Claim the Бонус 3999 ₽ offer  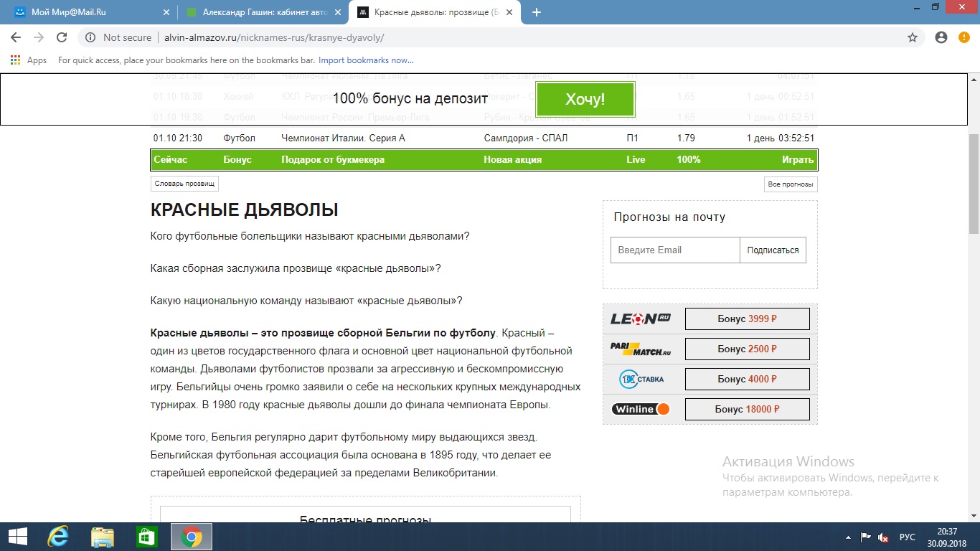[x=748, y=319]
